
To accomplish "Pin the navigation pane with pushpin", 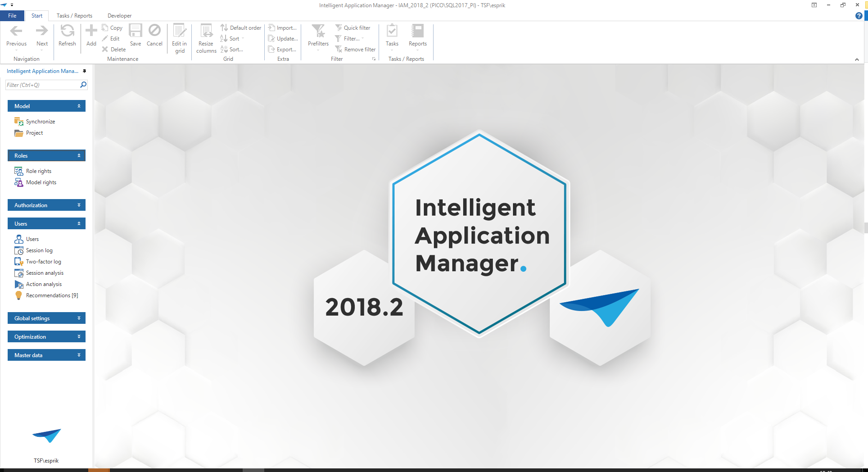I will 84,71.
